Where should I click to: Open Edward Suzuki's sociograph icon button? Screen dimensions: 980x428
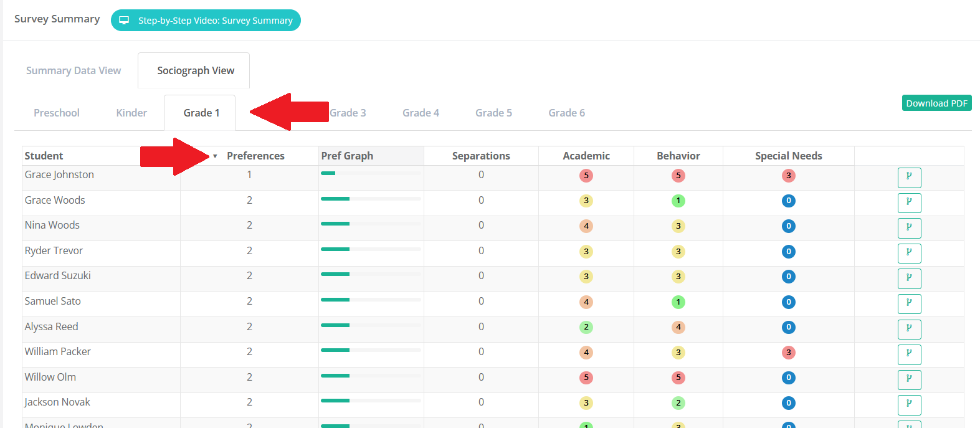[909, 278]
